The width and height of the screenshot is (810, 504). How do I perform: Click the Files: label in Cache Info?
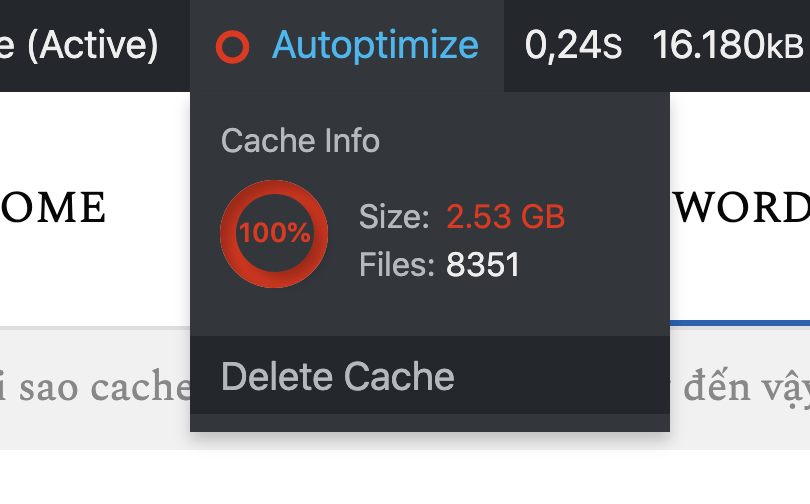pos(397,264)
